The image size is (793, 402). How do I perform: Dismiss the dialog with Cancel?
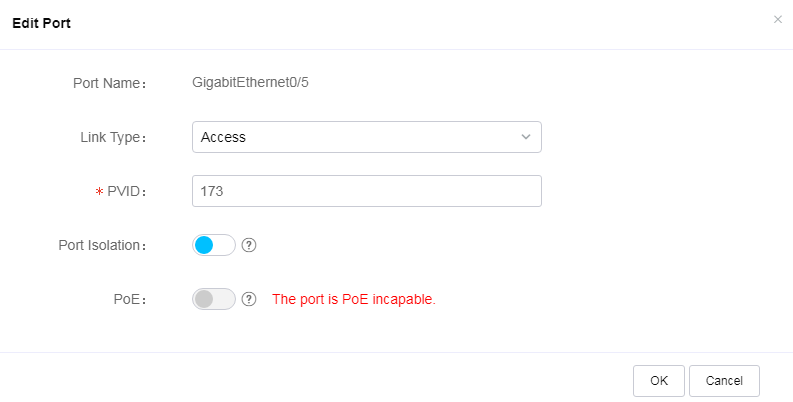pos(724,381)
